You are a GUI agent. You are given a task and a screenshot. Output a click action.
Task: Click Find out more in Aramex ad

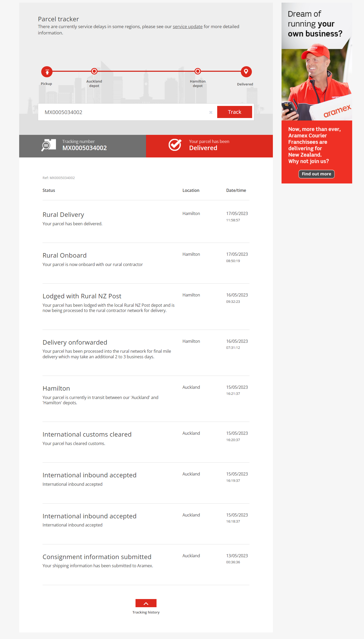pyautogui.click(x=316, y=174)
